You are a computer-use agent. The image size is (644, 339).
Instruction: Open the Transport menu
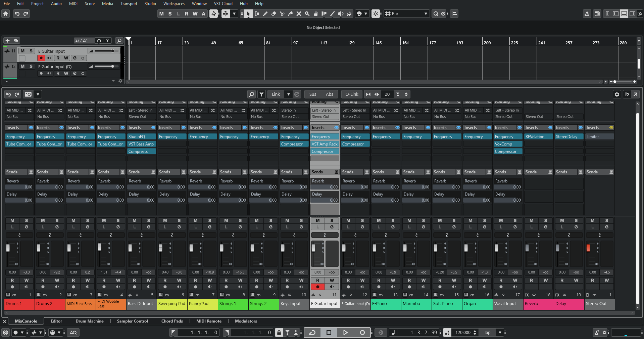click(129, 4)
